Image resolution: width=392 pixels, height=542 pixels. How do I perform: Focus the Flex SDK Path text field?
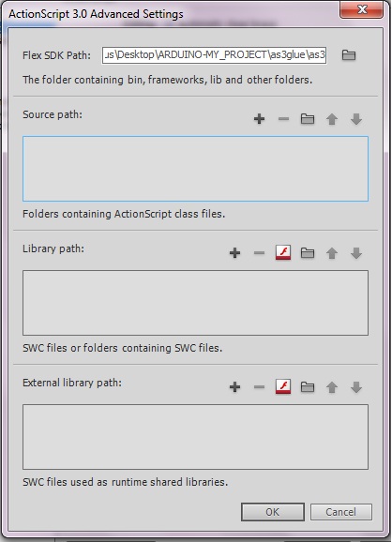point(215,55)
